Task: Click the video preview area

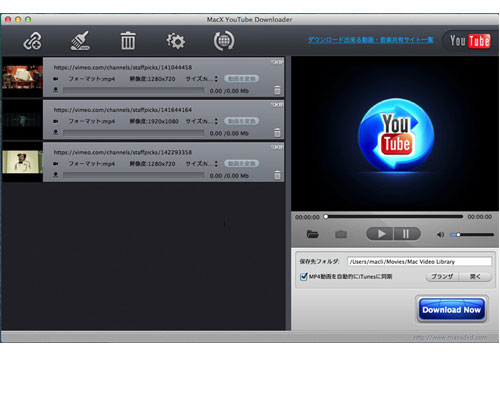Action: (395, 133)
